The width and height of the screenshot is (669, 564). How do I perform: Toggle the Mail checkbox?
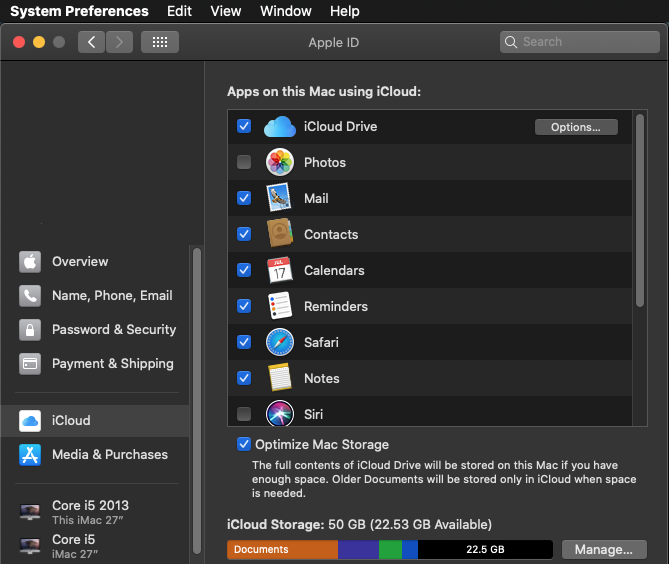[244, 198]
